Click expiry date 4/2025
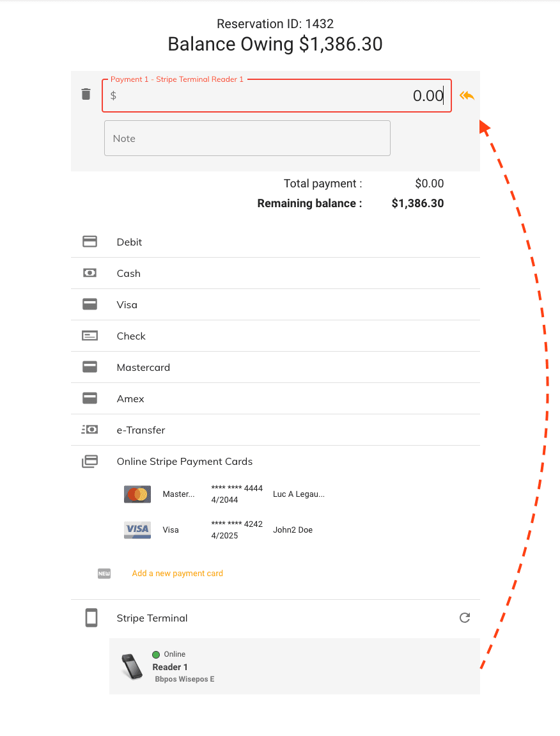The height and width of the screenshot is (736, 560). pyautogui.click(x=224, y=536)
